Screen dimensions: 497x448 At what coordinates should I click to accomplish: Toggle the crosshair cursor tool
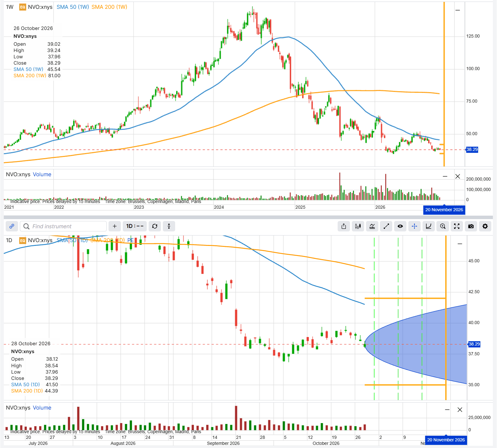point(414,226)
